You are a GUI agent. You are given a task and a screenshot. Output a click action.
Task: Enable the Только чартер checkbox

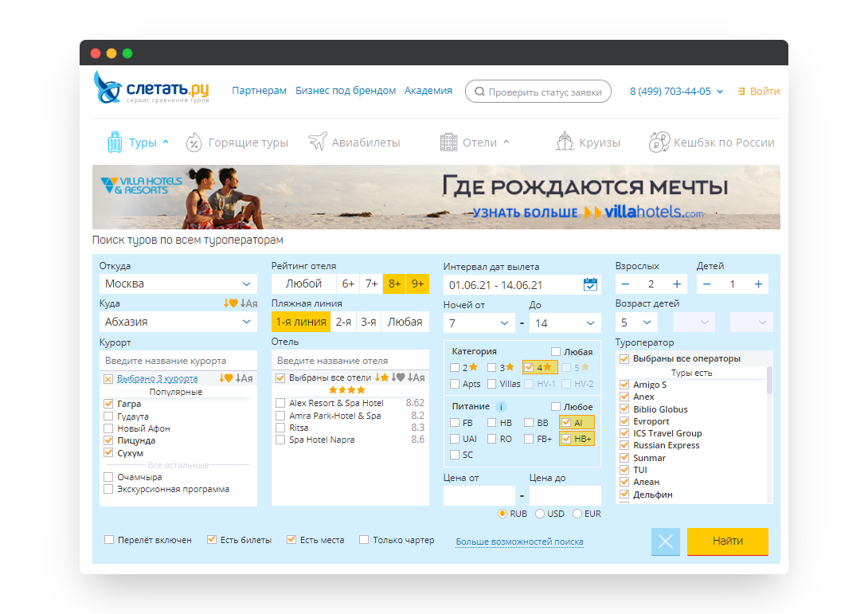(364, 540)
